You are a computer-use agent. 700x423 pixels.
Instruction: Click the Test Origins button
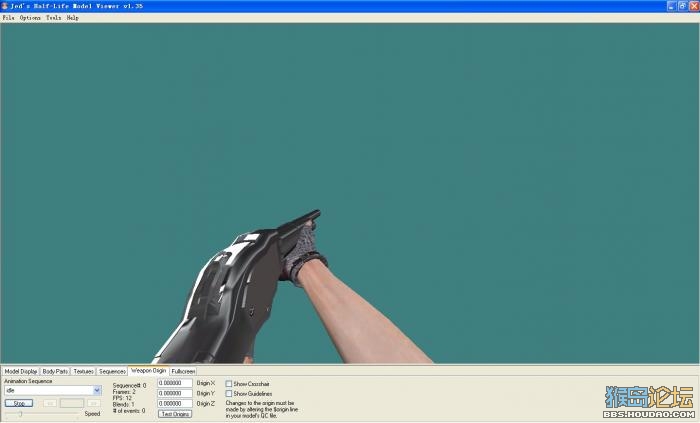coord(175,414)
